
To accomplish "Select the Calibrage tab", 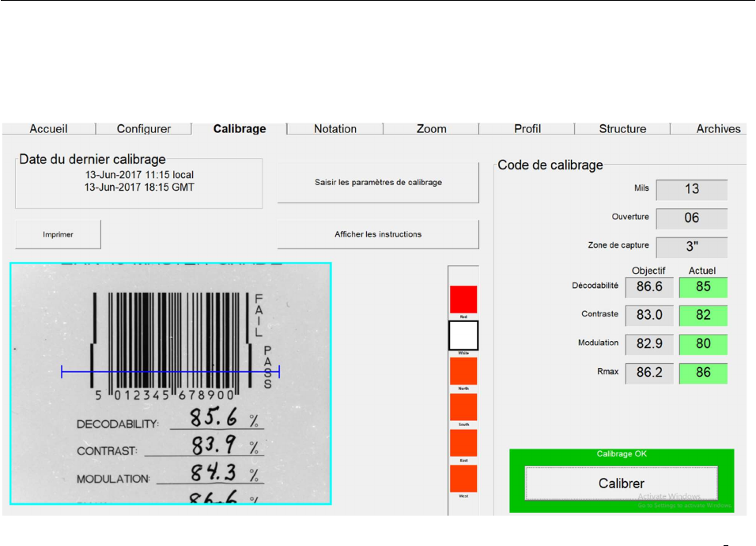I will (240, 129).
